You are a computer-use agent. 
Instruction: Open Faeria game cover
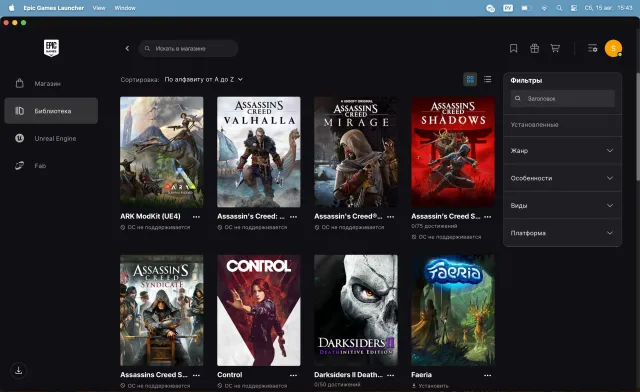pos(453,310)
